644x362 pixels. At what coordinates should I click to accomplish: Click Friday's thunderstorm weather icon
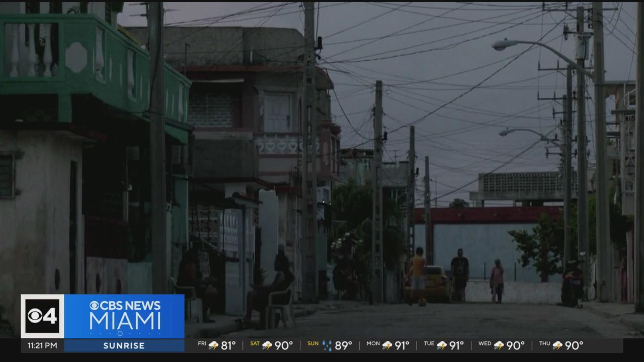(x=214, y=345)
